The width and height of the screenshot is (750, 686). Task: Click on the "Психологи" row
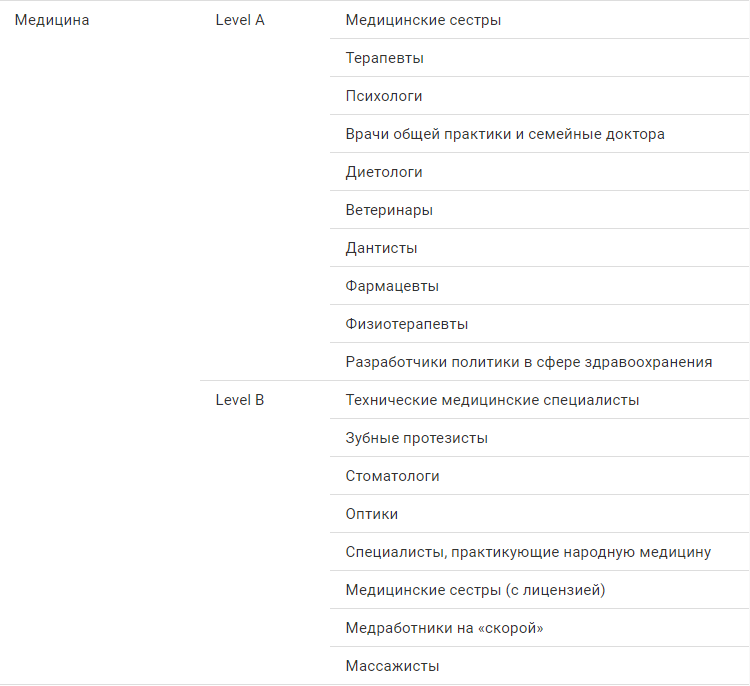tap(384, 96)
